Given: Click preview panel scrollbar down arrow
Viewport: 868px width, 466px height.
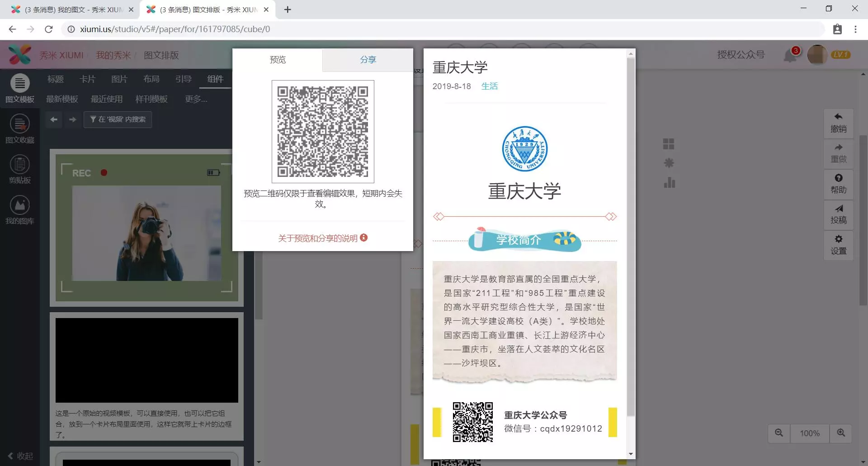Looking at the screenshot, I should pyautogui.click(x=631, y=454).
